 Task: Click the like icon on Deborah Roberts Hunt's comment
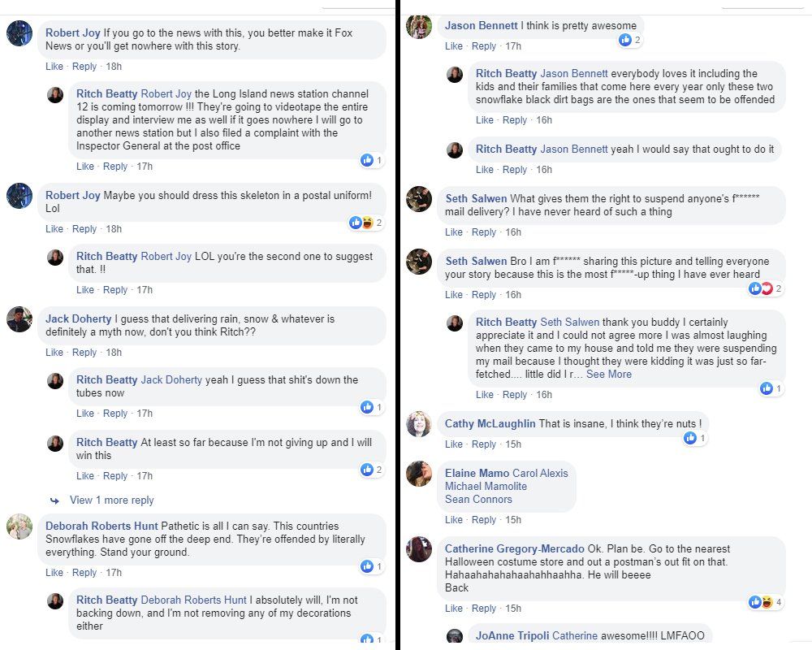point(367,566)
